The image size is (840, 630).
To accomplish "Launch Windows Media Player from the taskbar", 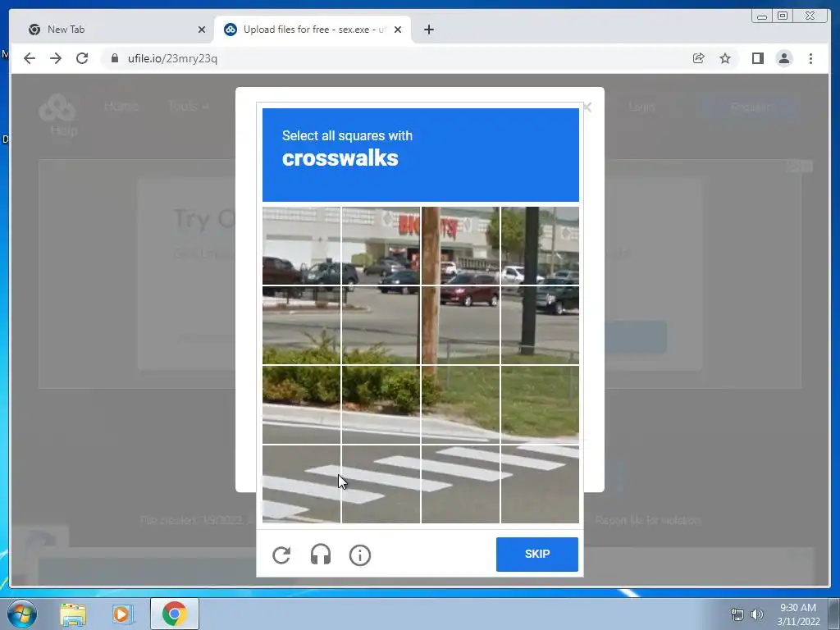I will (123, 614).
